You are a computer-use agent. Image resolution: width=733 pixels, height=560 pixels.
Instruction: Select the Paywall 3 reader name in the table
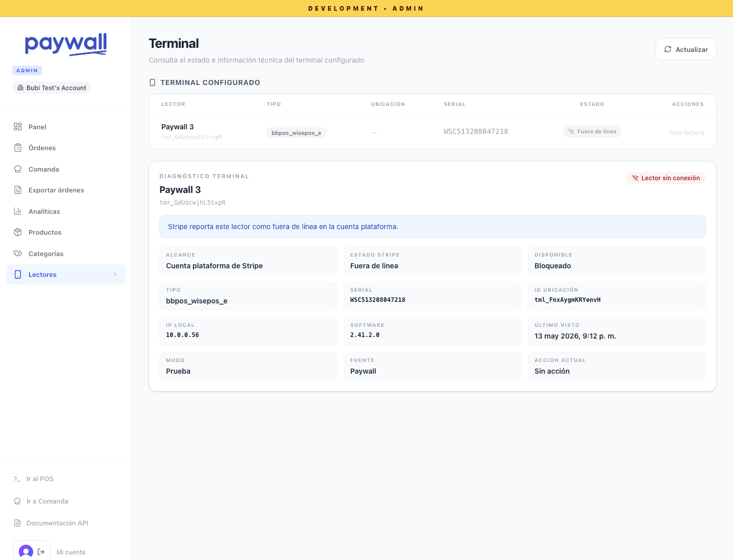click(x=178, y=127)
